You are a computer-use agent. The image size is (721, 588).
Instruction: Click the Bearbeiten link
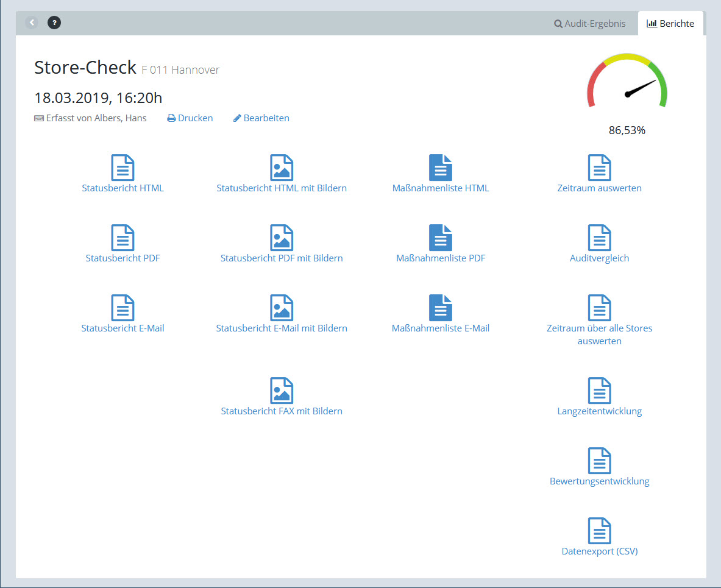coord(261,118)
